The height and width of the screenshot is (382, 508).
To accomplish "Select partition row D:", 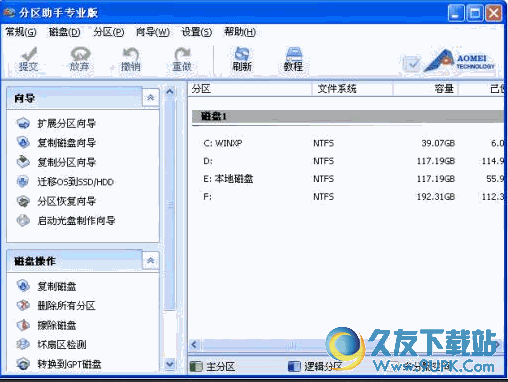I will (348, 161).
